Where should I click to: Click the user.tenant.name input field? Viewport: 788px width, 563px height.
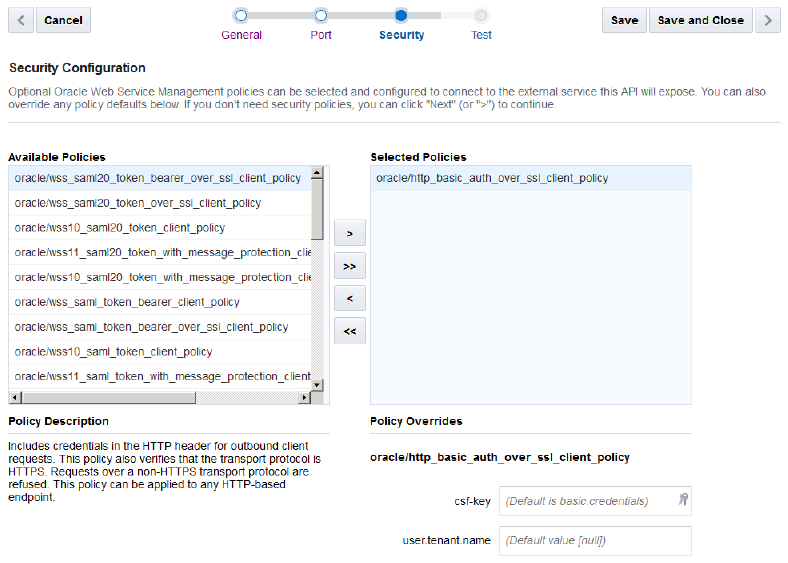(595, 541)
